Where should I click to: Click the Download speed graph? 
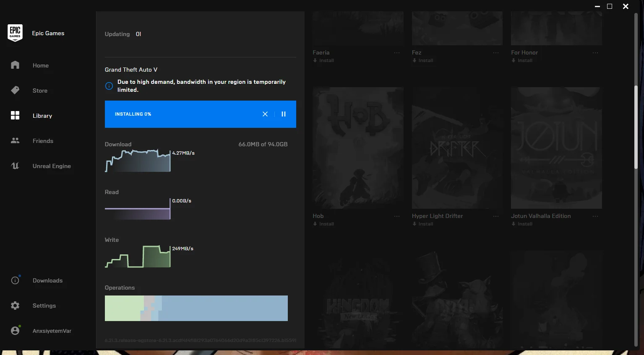click(138, 161)
